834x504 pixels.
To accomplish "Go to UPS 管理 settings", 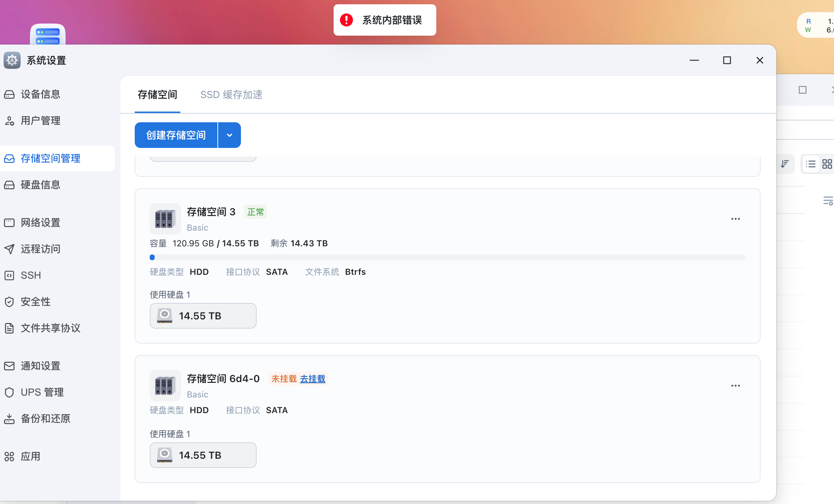I will (x=42, y=392).
